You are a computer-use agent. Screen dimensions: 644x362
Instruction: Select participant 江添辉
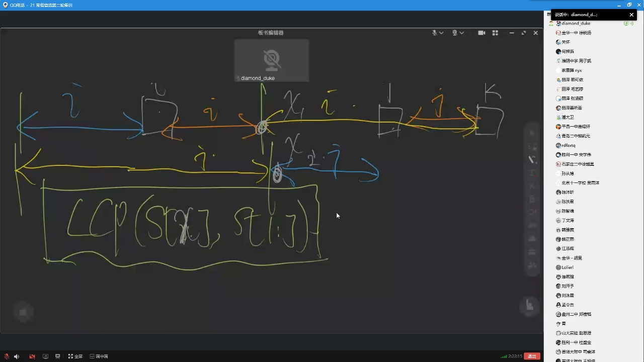[x=568, y=248]
